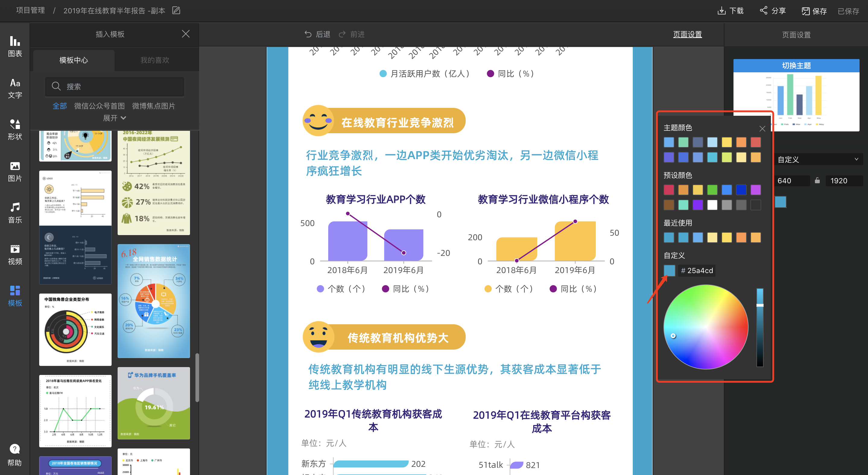The image size is (868, 475).
Task: Open the 图片 image tool in sidebar
Action: tap(15, 171)
